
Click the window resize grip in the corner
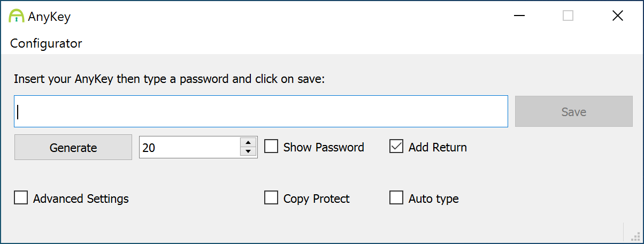[x=636, y=236]
